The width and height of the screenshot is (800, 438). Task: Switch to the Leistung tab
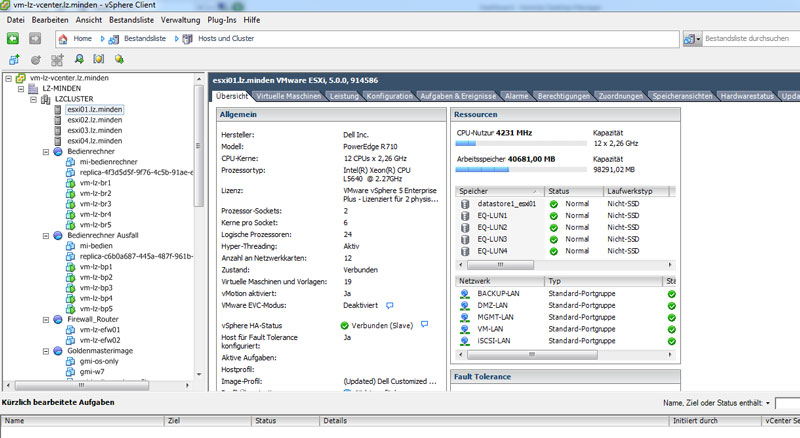[x=344, y=96]
